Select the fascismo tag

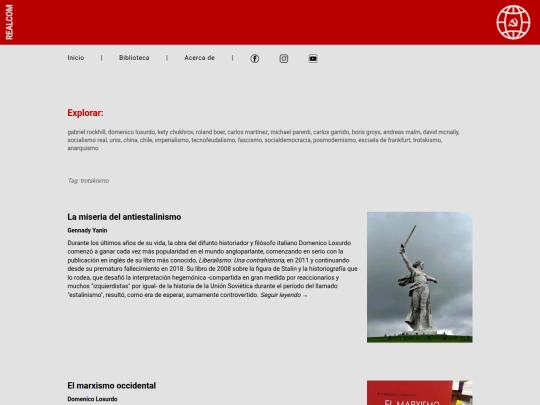250,140
